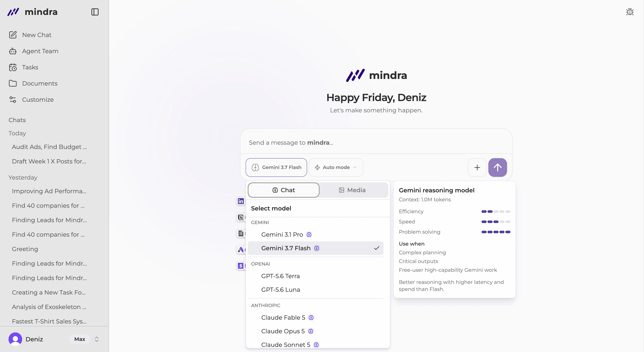Open Documents
Screen dimensions: 644x352
[x=54, y=83]
